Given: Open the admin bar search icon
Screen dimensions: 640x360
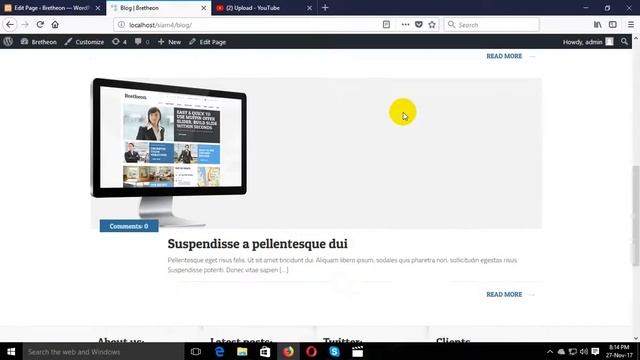Looking at the screenshot, I should (624, 42).
